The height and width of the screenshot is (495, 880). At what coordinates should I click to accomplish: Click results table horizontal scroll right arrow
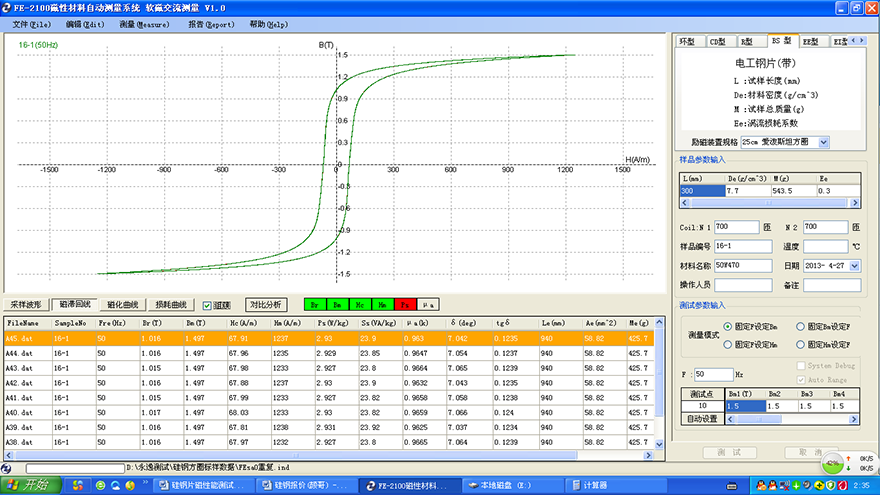click(x=648, y=455)
